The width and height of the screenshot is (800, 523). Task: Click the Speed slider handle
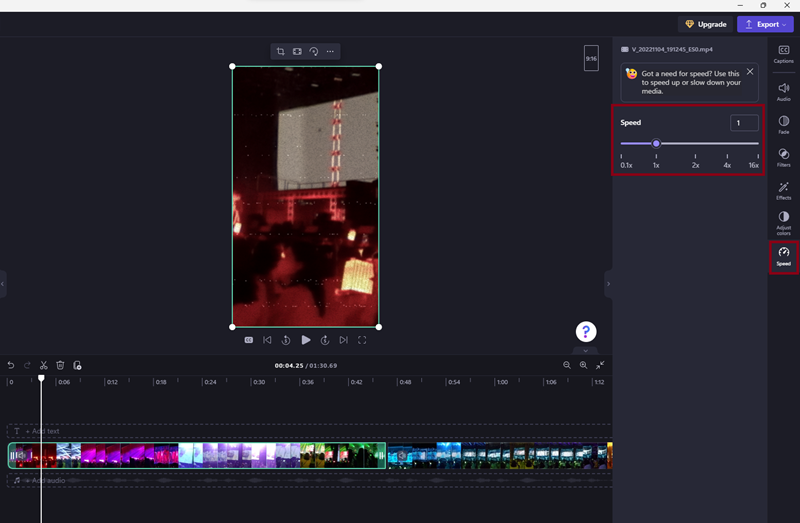pyautogui.click(x=656, y=143)
